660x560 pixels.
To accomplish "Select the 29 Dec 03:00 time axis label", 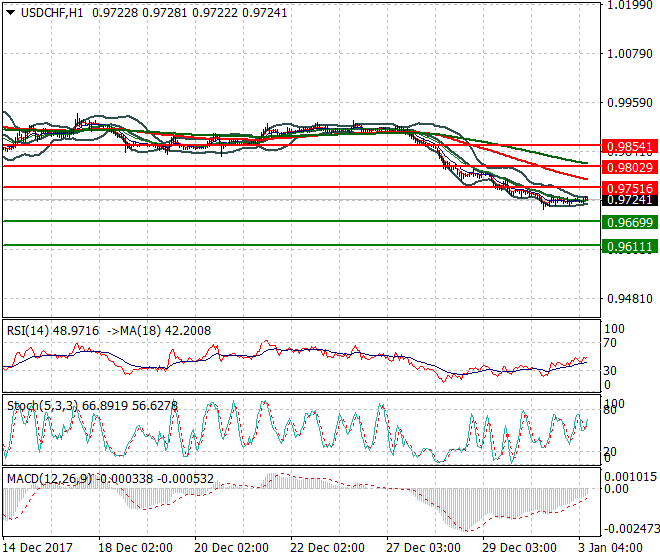I will coord(519,548).
